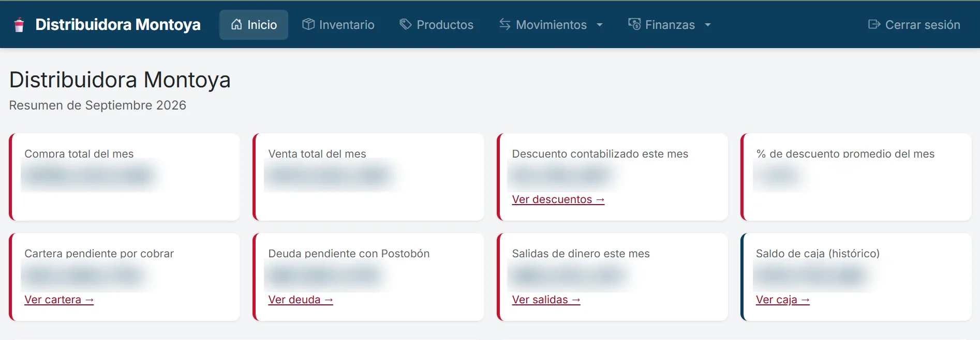Open the Finanzas menu

(670, 25)
